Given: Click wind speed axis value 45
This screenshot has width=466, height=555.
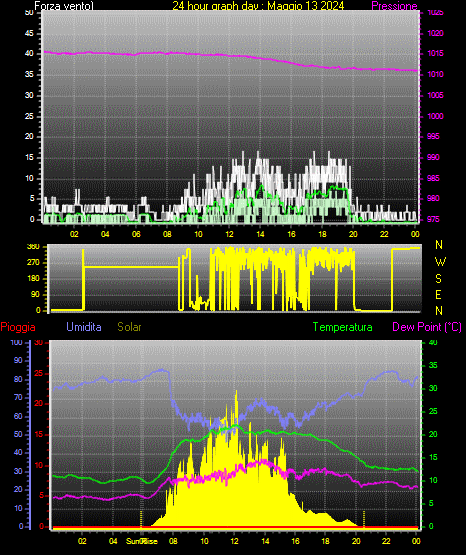Looking at the screenshot, I should 29,34.
